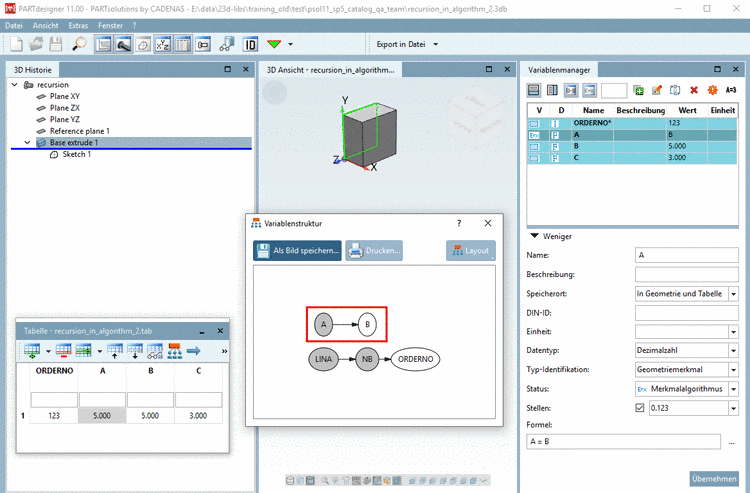Select Plane ZX in history tree
This screenshot has width=750, height=493.
(x=65, y=108)
